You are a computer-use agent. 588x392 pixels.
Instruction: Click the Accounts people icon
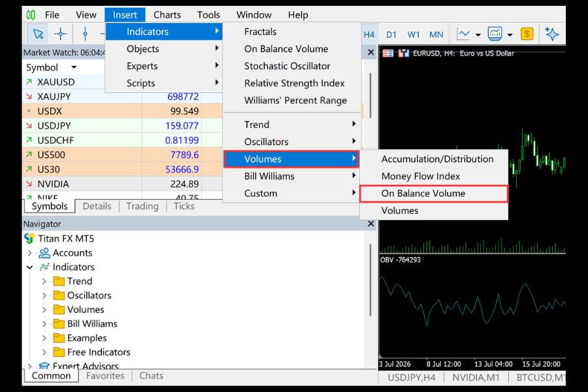44,253
